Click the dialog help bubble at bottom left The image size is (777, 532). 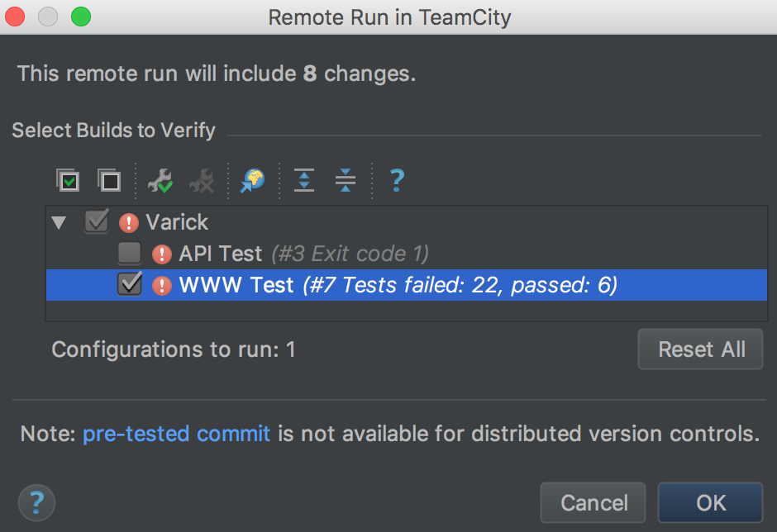[36, 502]
